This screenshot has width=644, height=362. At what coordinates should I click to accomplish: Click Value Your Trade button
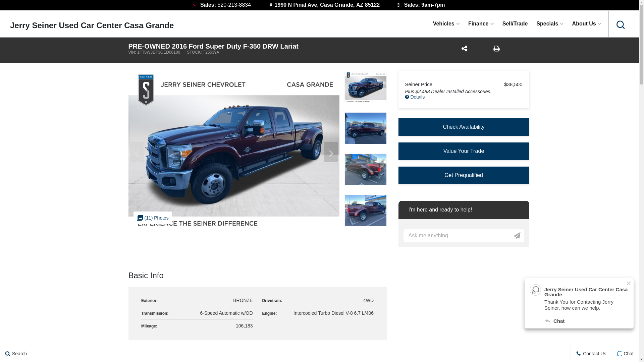click(464, 151)
